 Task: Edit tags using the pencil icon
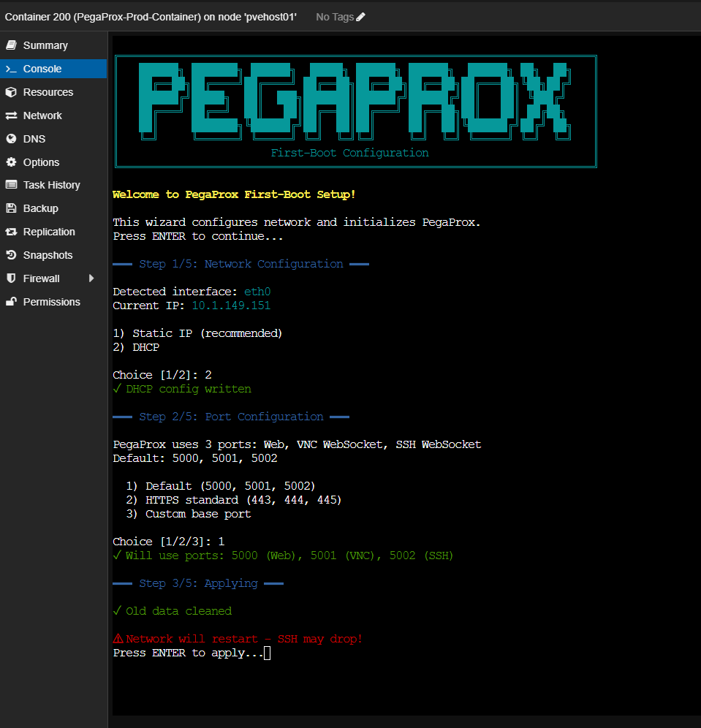[360, 17]
